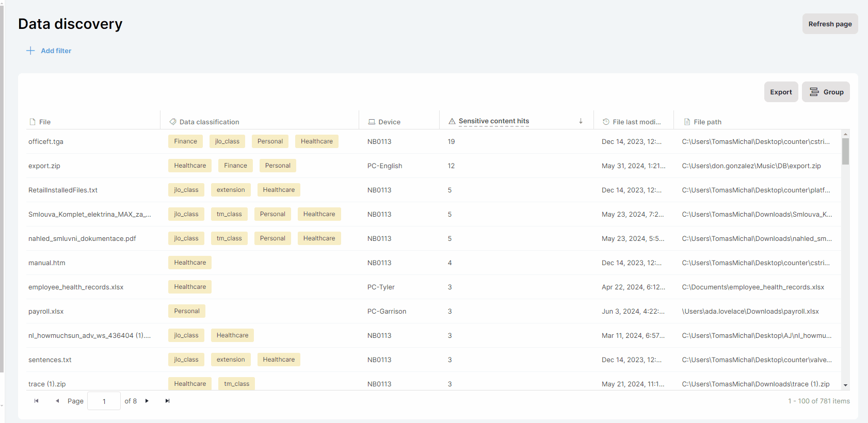868x423 pixels.
Task: Select the Finance tag on officeft.tga row
Action: (185, 141)
